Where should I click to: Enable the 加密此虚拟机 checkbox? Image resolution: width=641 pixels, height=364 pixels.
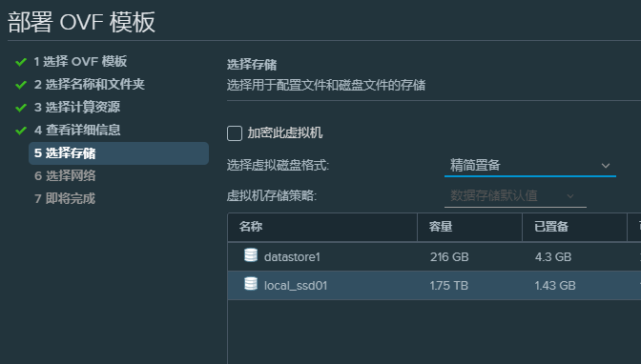click(235, 133)
